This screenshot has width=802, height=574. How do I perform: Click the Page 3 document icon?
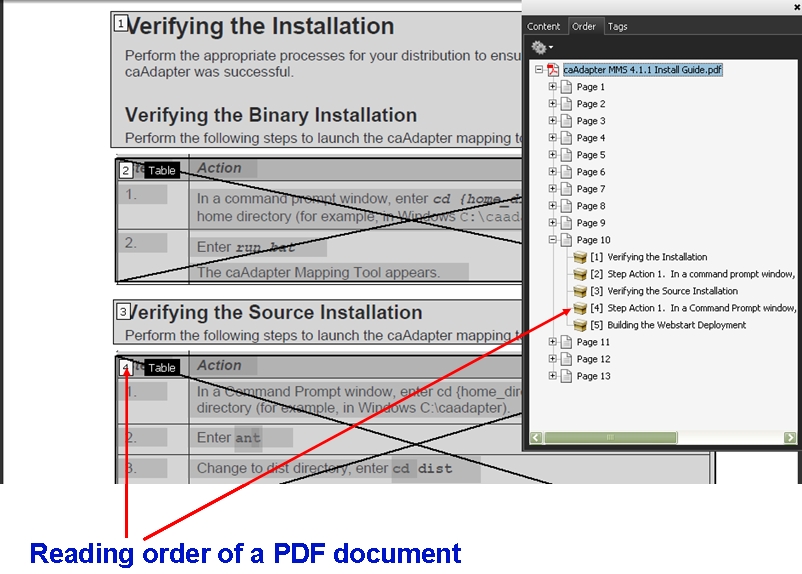[566, 121]
